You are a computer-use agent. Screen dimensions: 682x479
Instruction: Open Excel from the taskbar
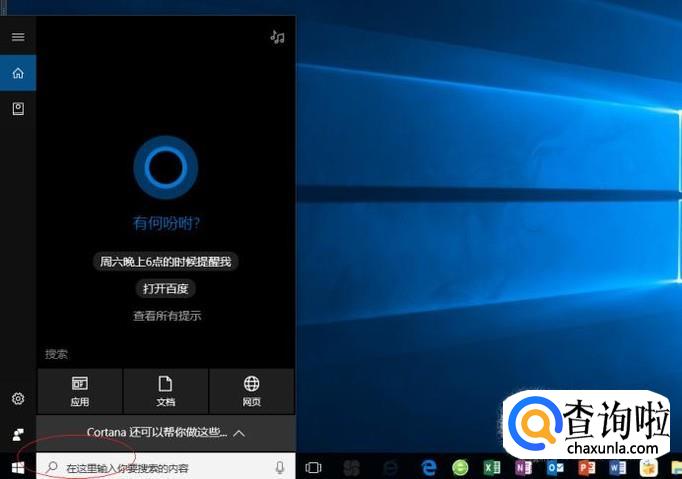[491, 467]
